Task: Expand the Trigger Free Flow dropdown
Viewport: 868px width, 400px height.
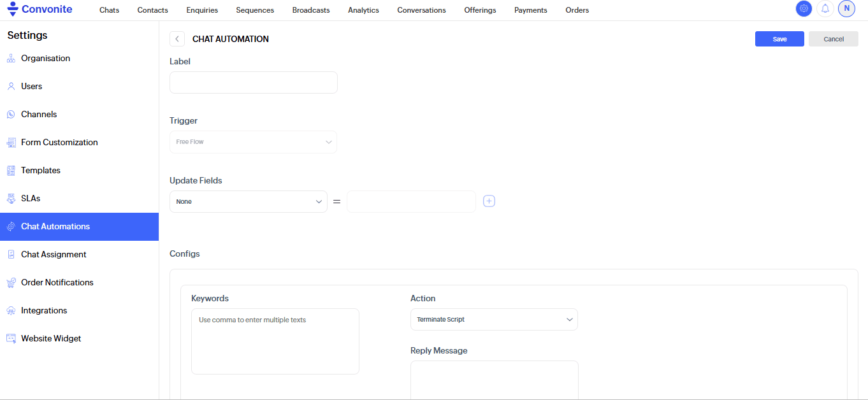Action: pos(253,142)
